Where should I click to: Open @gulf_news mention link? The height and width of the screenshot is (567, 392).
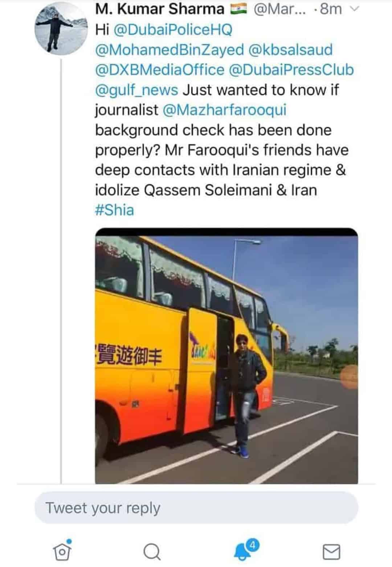click(136, 90)
